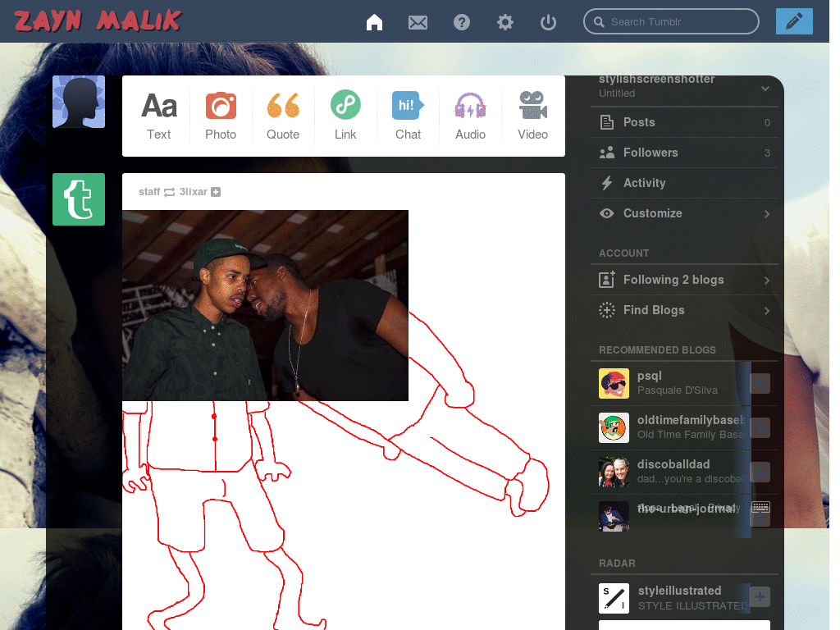Open the Activity menu item
Viewport: 840px width, 630px height.
[x=684, y=183]
